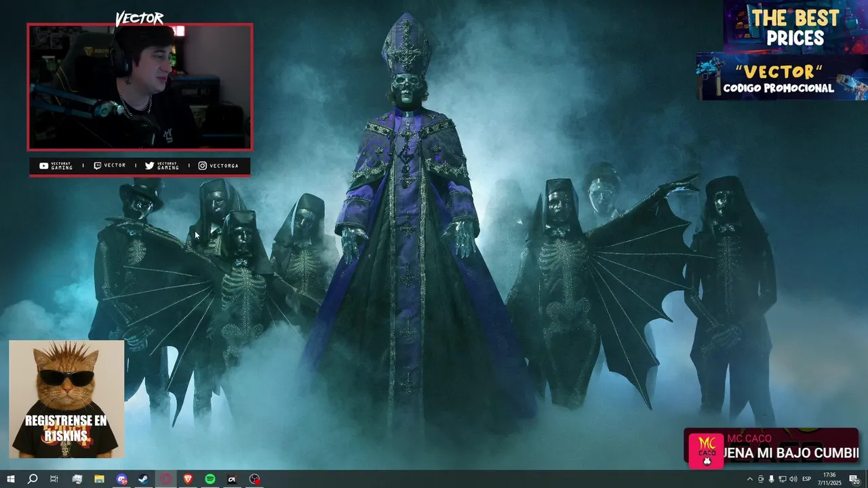Open the taskbar app showing a red recording dot
868x488 pixels.
[254, 479]
